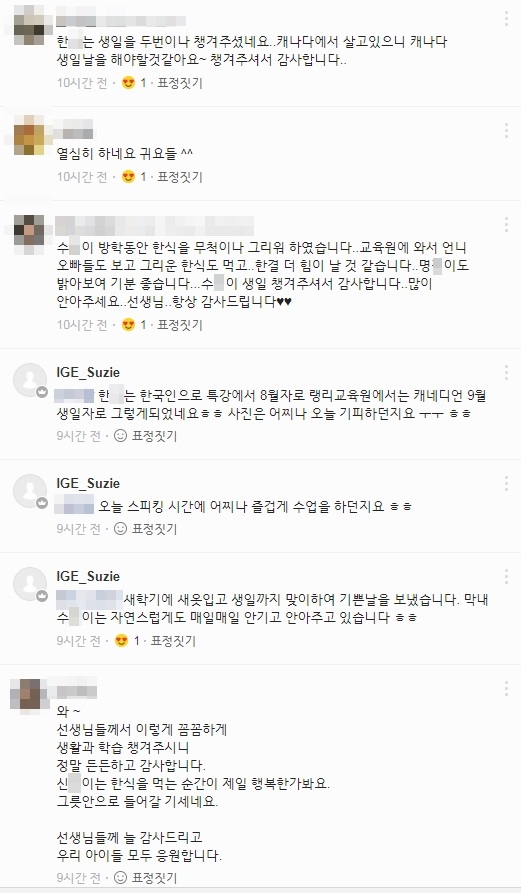The image size is (521, 893).
Task: Open three-dot menu on top birthday comment
Action: pos(506,19)
